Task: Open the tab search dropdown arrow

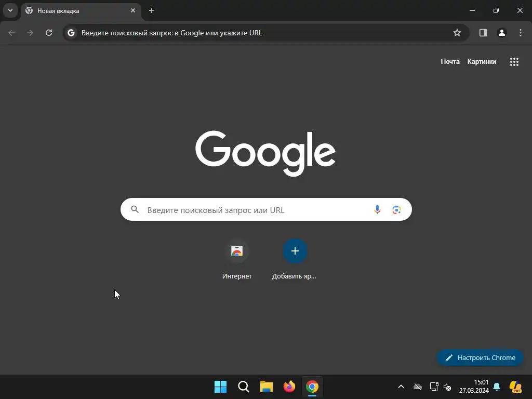Action: [x=10, y=10]
